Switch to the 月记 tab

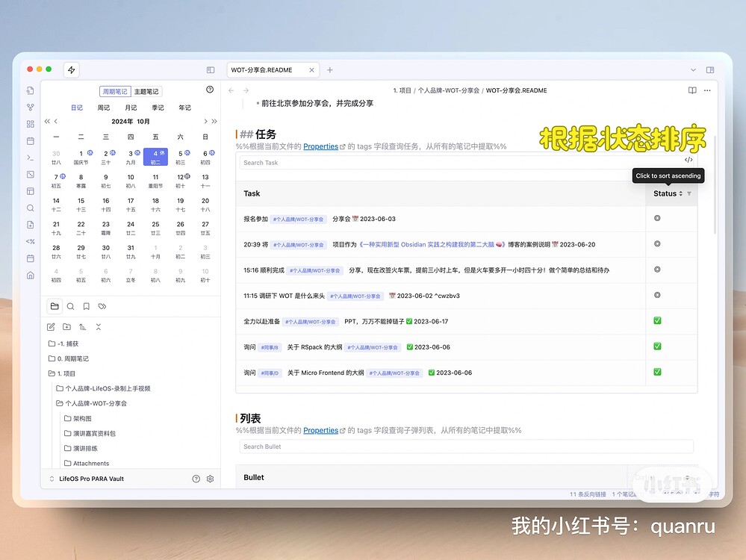tap(131, 107)
